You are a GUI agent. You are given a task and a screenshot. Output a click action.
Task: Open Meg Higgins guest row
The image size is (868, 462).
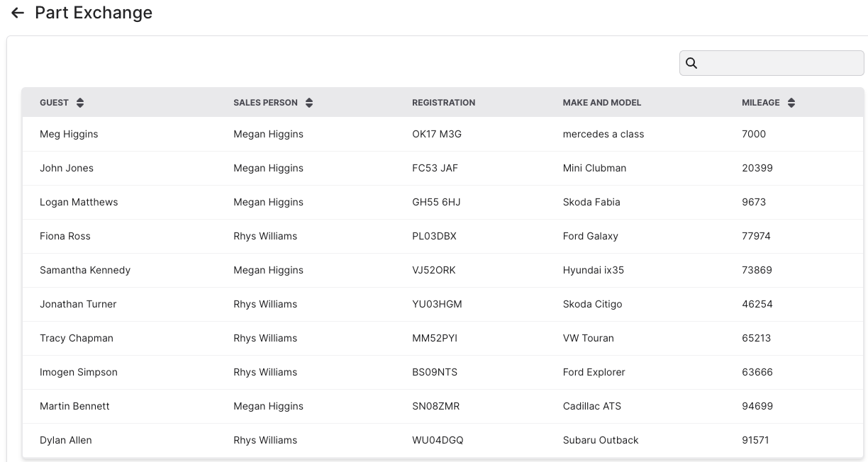pyautogui.click(x=69, y=134)
